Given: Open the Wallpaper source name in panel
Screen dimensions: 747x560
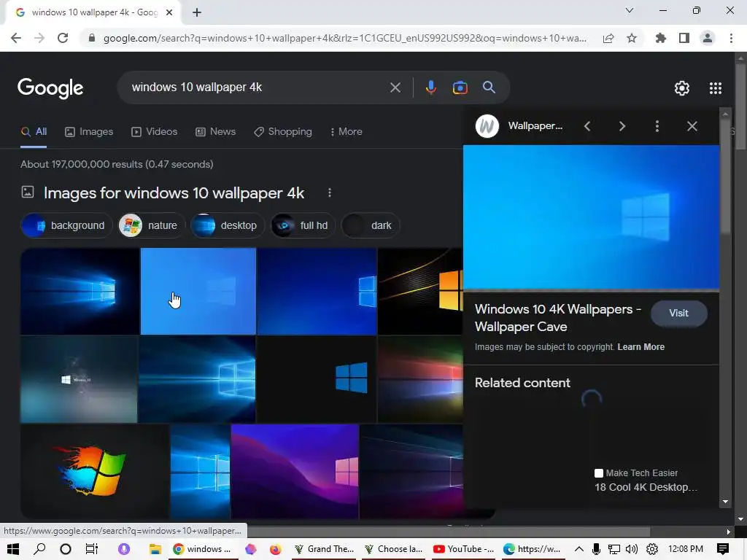Looking at the screenshot, I should point(535,126).
